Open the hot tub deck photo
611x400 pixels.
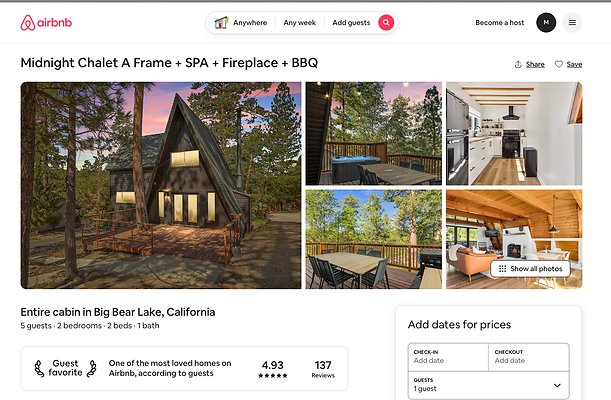[x=373, y=133]
